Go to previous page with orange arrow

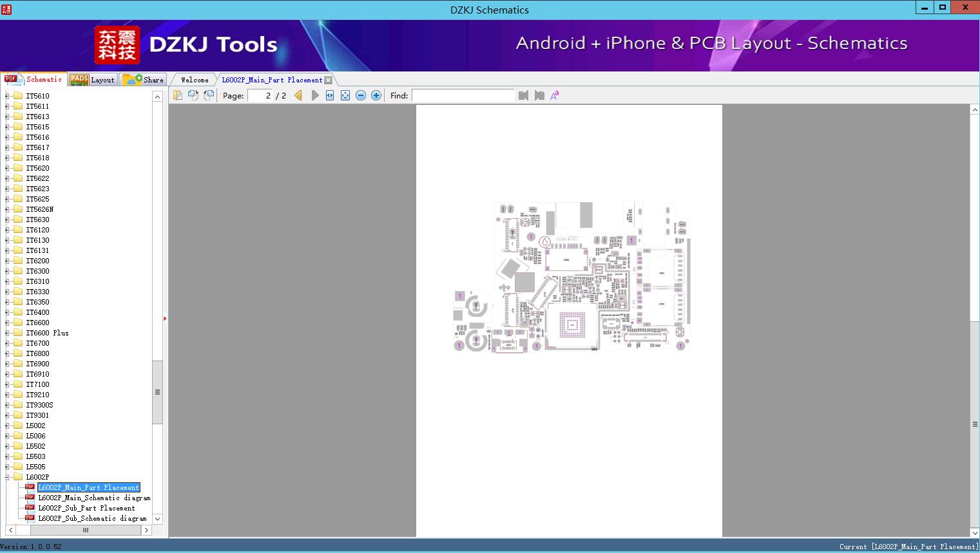pyautogui.click(x=298, y=95)
